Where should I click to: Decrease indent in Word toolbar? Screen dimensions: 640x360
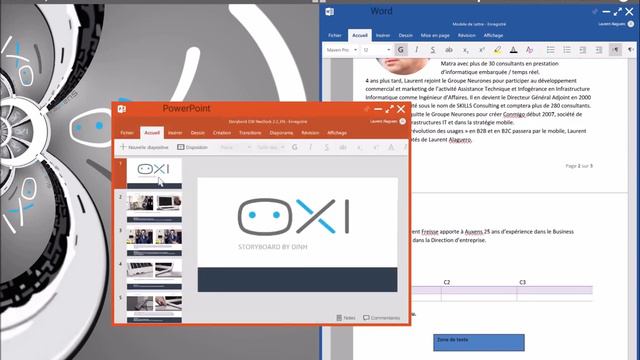click(x=583, y=50)
